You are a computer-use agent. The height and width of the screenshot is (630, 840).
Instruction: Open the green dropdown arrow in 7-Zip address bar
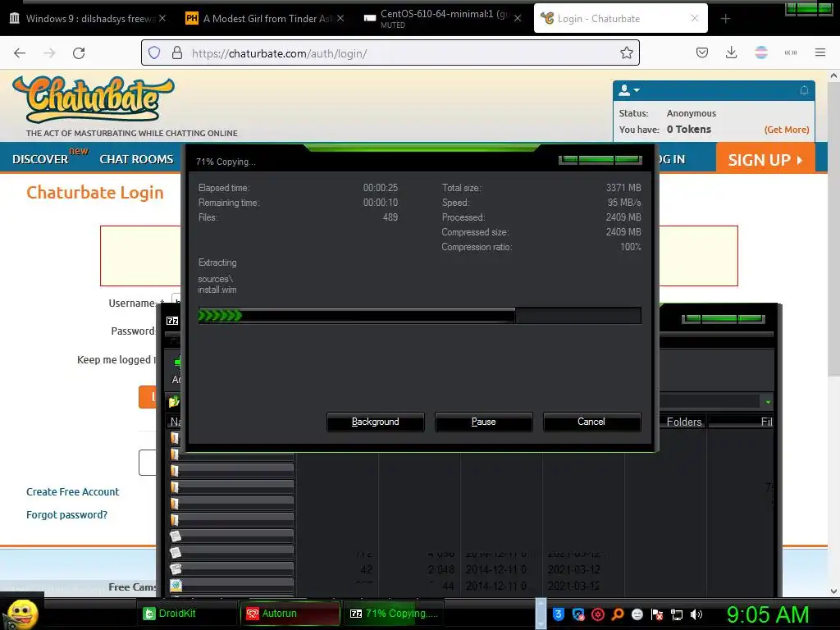click(768, 402)
